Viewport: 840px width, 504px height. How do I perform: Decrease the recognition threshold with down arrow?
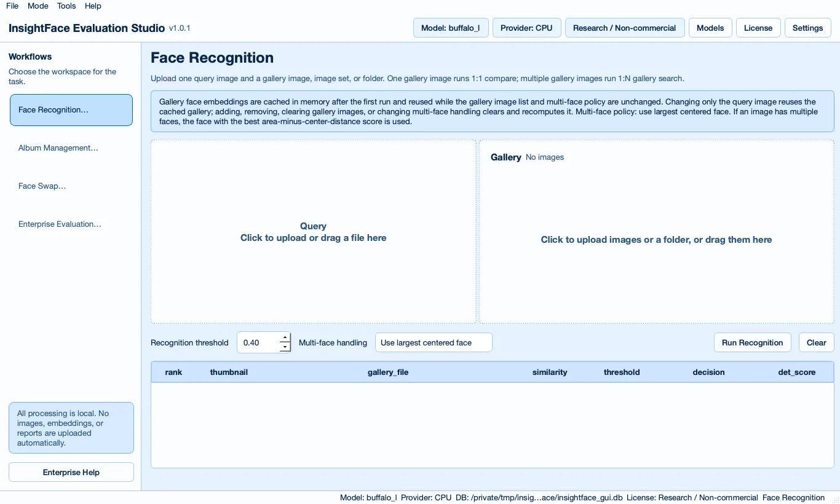point(285,348)
